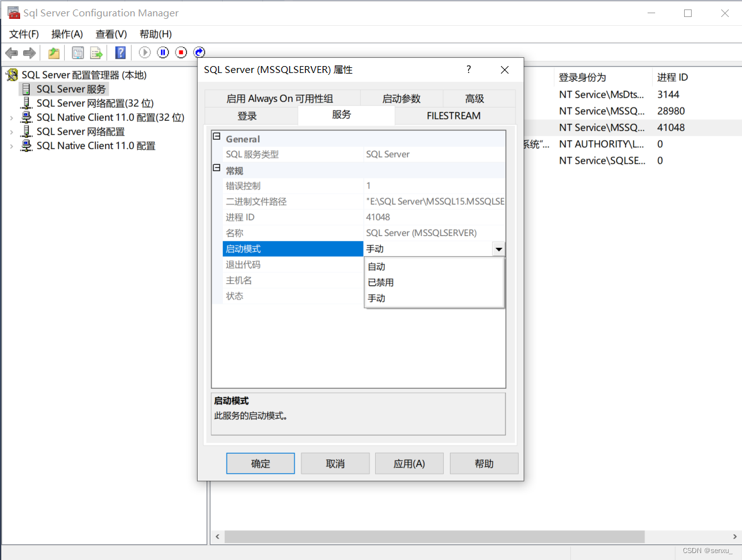This screenshot has width=742, height=560.
Task: Click the application icon in title bar
Action: pos(14,13)
